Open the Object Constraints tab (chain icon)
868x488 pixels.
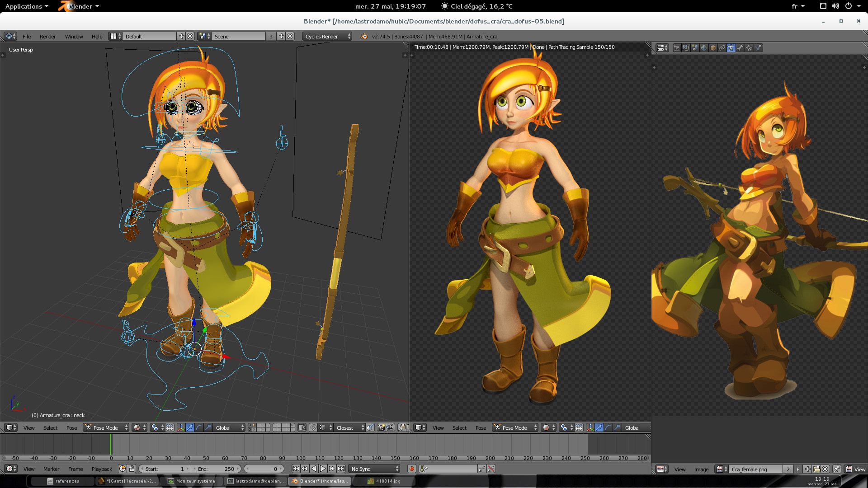pyautogui.click(x=722, y=48)
